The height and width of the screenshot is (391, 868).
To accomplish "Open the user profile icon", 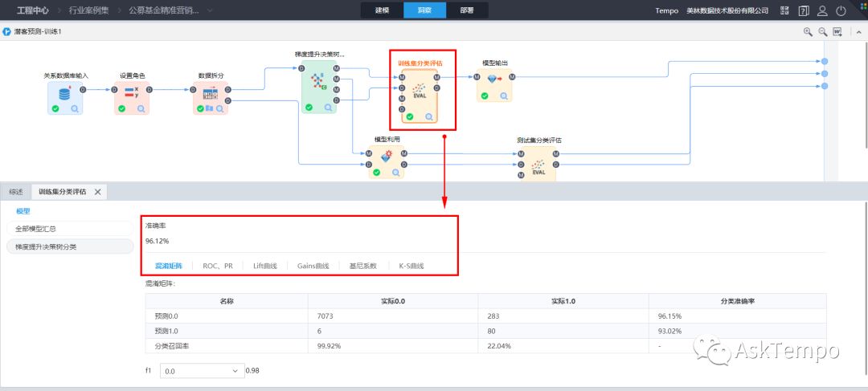I will coord(823,10).
